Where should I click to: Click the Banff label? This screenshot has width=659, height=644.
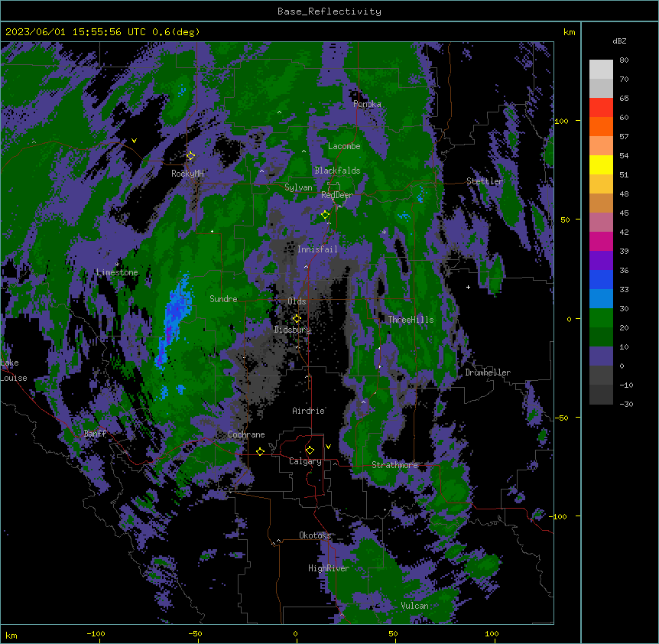95,434
